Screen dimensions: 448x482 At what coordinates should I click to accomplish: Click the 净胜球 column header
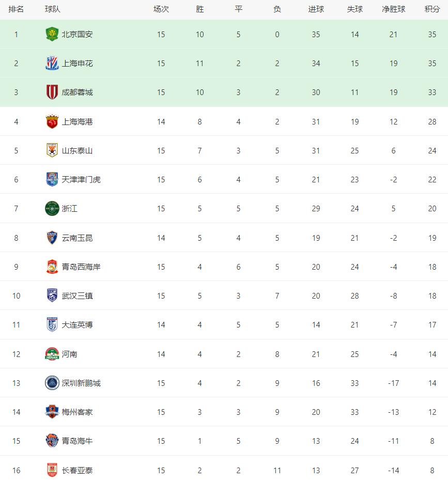coord(394,9)
